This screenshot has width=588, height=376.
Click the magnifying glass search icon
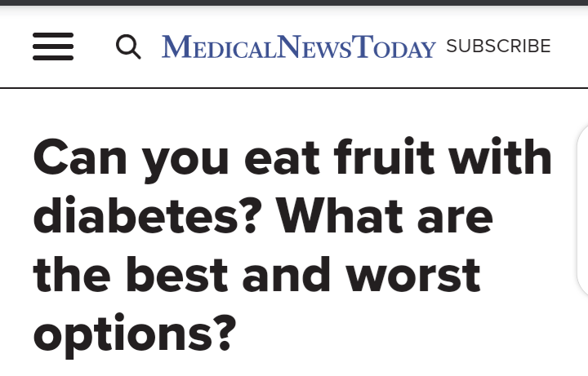pos(128,46)
